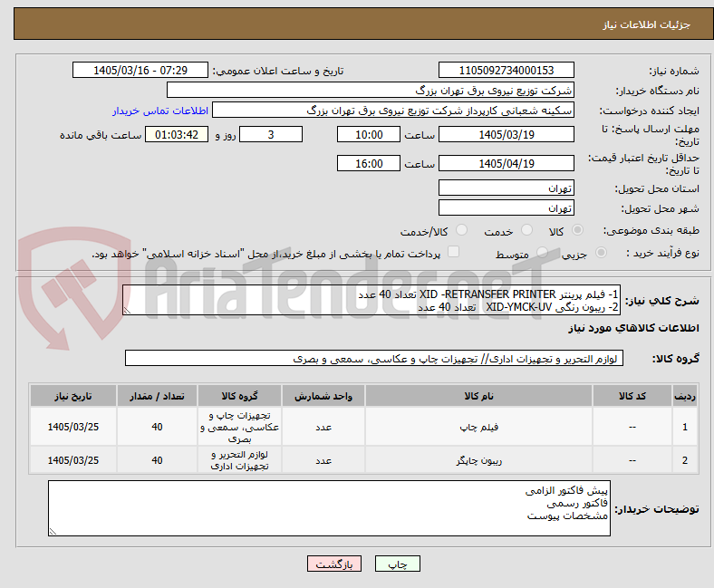
Task: Click the لوازم التحریر و تجهیزات اداری group cell
Action: [239, 460]
